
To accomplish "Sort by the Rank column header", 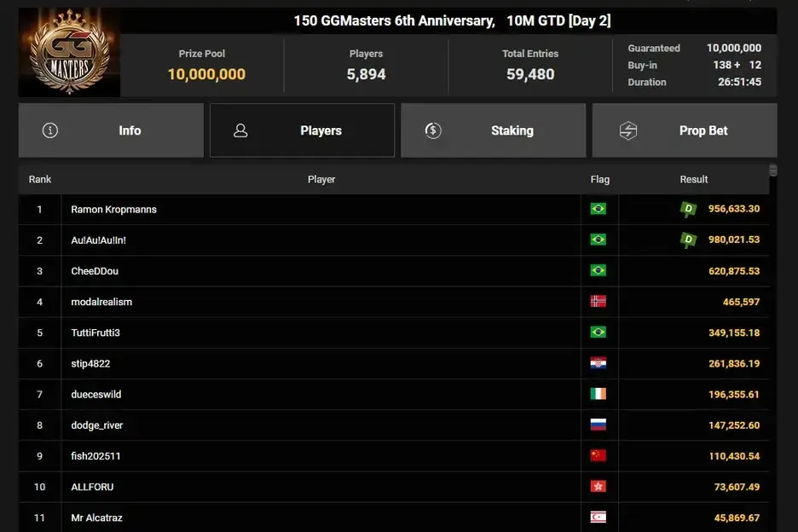I will 40,180.
